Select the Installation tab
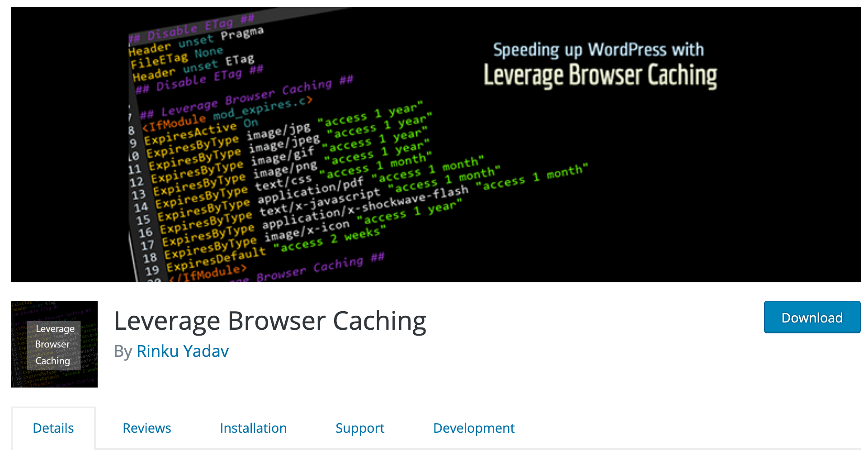 click(x=253, y=428)
